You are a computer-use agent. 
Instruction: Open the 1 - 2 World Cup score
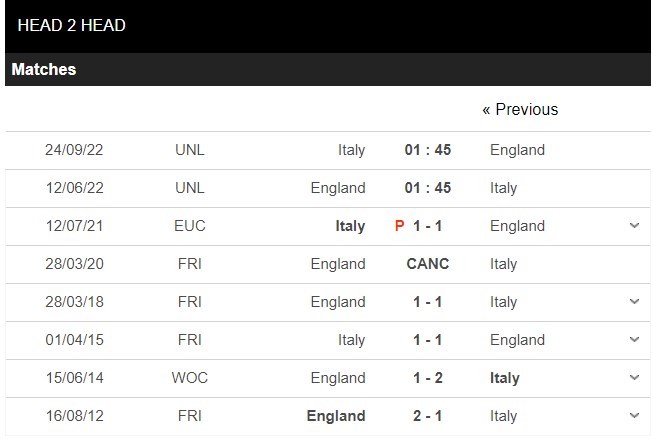(x=428, y=378)
